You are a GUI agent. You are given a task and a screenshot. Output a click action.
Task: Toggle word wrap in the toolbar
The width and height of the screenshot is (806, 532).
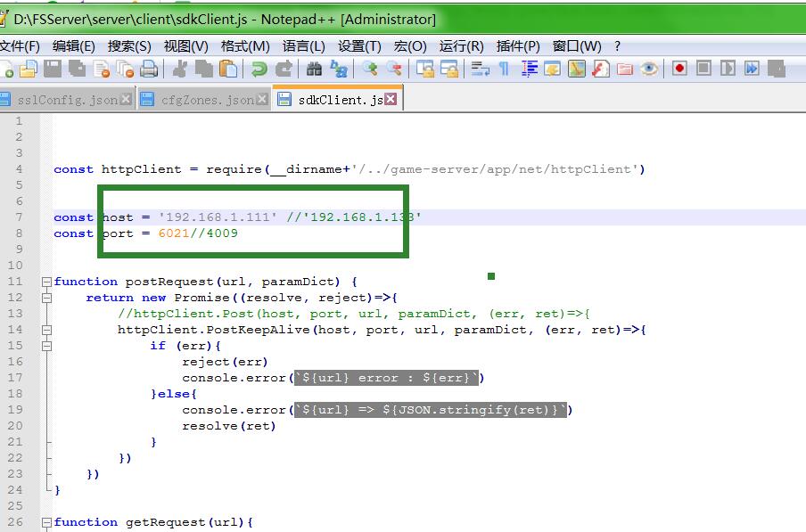click(480, 69)
